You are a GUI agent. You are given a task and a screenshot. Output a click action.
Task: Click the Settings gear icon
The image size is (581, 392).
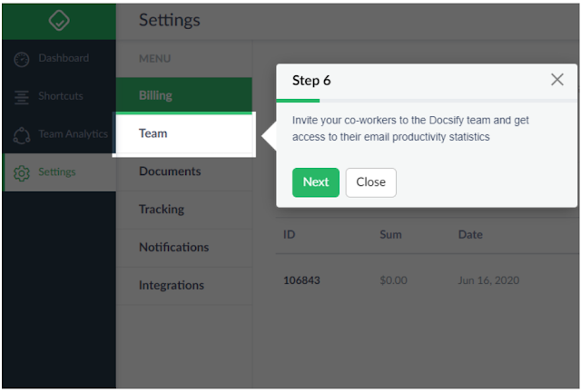[x=22, y=172]
